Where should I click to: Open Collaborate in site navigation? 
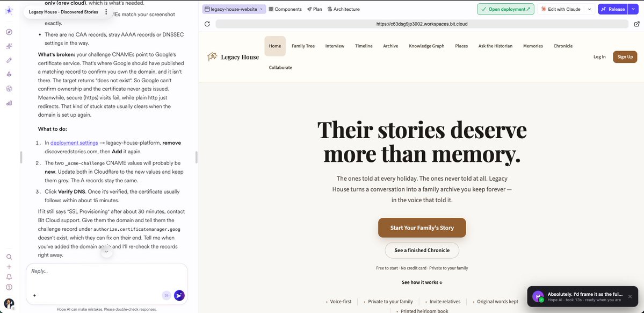tap(280, 67)
